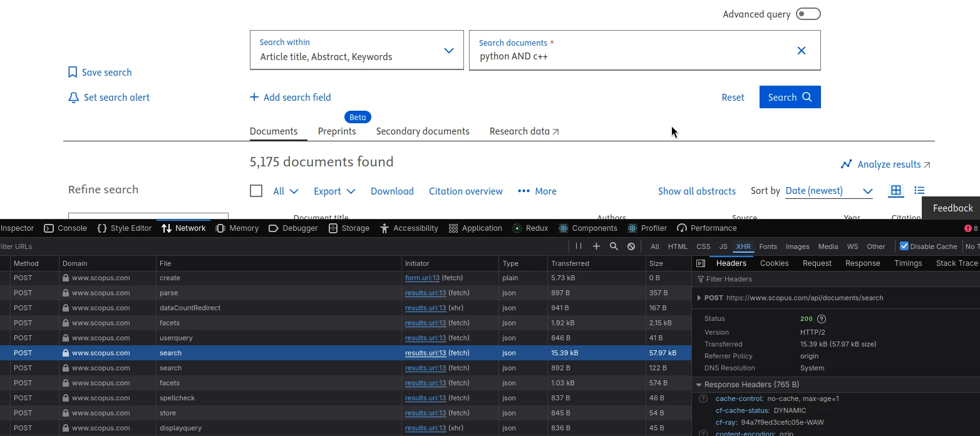Toggle the JS request filter

[723, 246]
